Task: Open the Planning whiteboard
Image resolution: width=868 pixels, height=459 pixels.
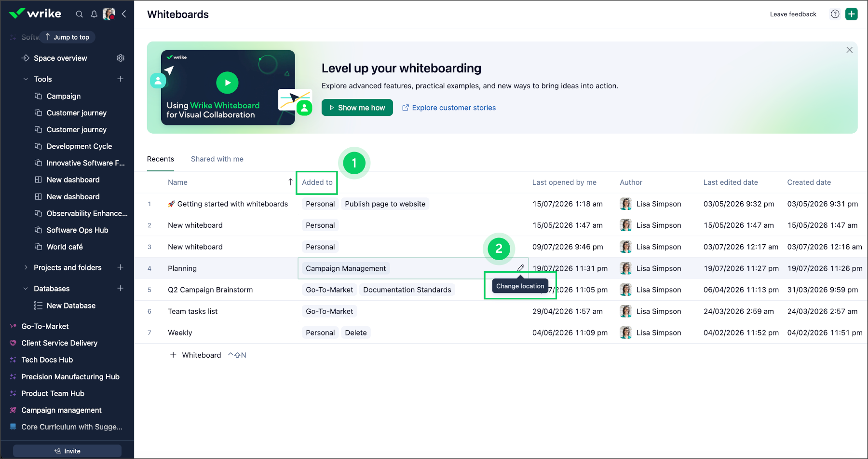Action: [182, 268]
